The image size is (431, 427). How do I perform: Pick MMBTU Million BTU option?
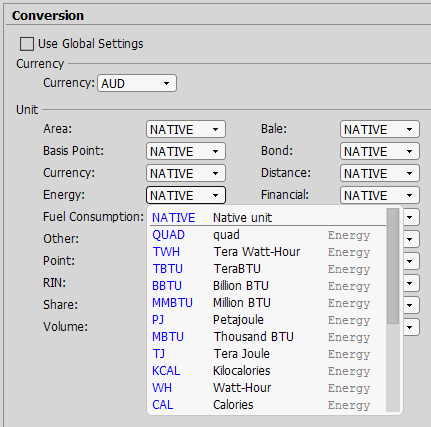coord(268,303)
